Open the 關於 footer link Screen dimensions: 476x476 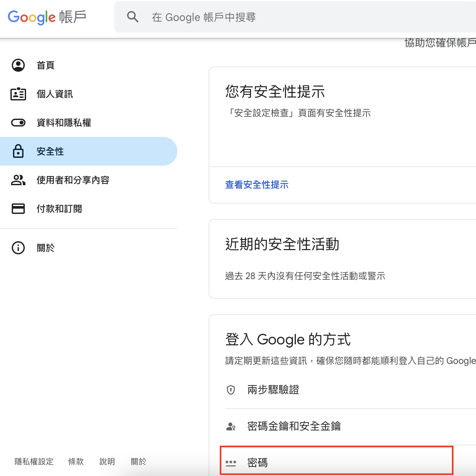pos(139,462)
